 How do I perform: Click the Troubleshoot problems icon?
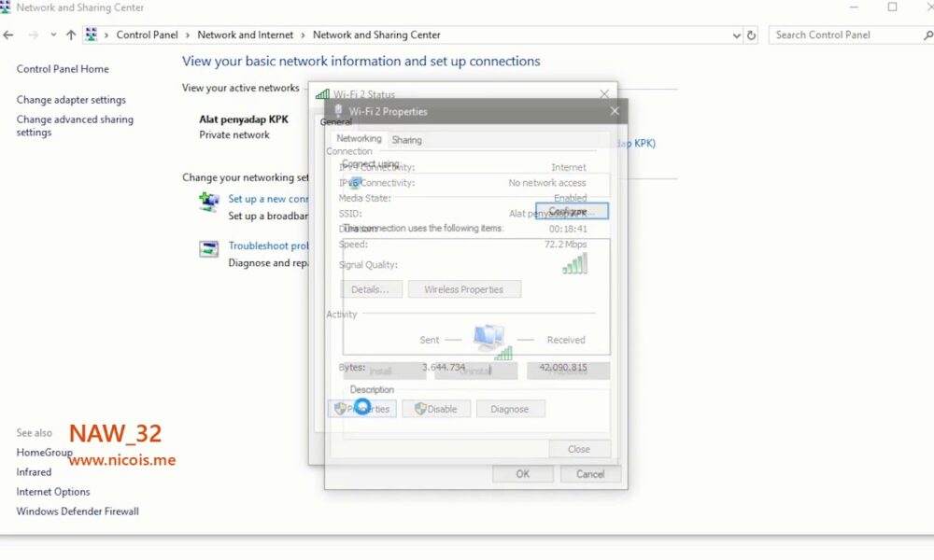click(x=207, y=250)
